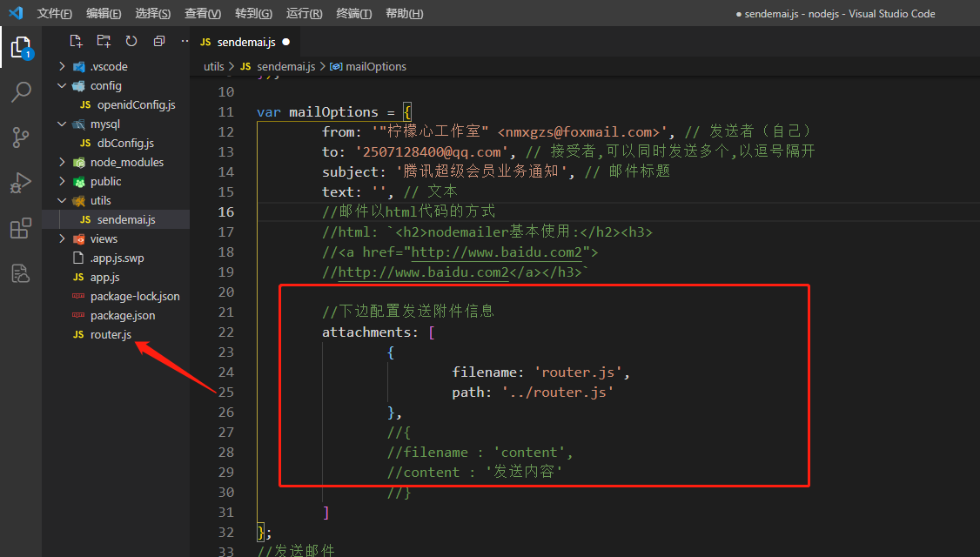980x557 pixels.
Task: Open openidConfig.js file
Action: tap(136, 104)
